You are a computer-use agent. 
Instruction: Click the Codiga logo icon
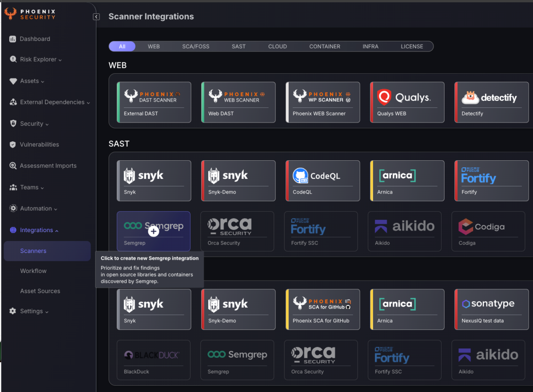pyautogui.click(x=465, y=227)
